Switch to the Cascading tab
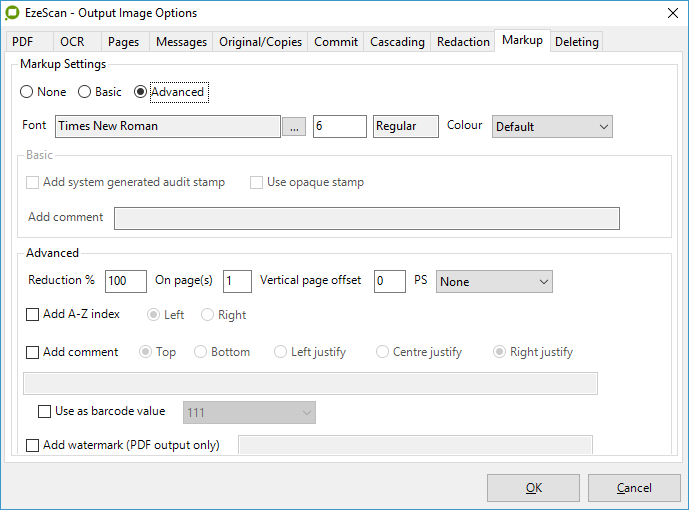Image resolution: width=689 pixels, height=510 pixels. (x=397, y=42)
